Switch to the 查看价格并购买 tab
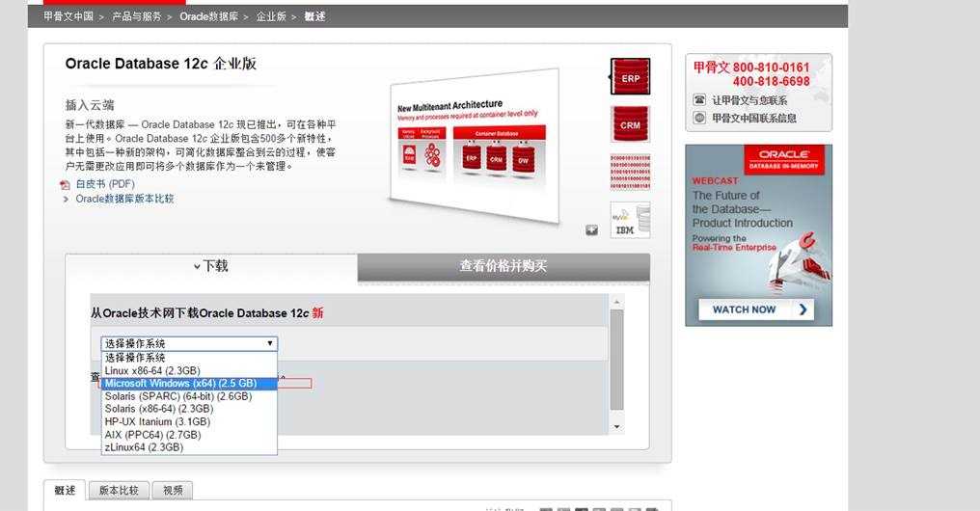 click(x=504, y=266)
